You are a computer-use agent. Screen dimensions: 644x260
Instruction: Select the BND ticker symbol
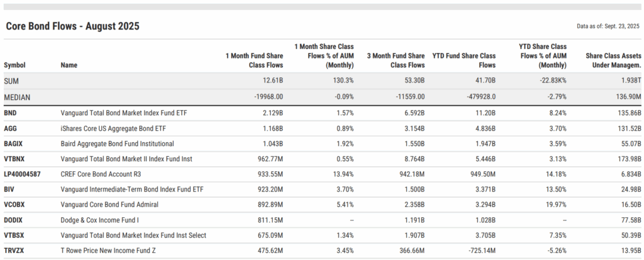(x=10, y=113)
